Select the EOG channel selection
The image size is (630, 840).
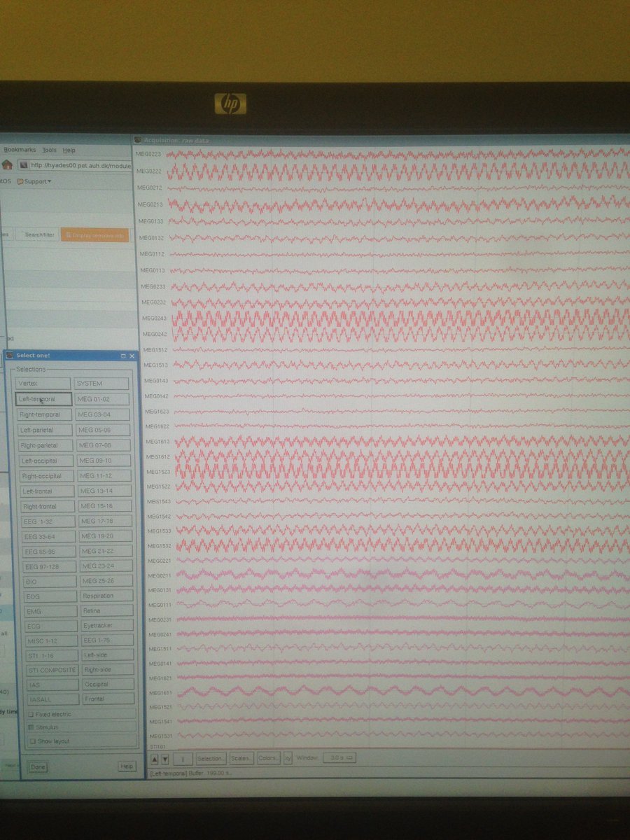(50, 596)
